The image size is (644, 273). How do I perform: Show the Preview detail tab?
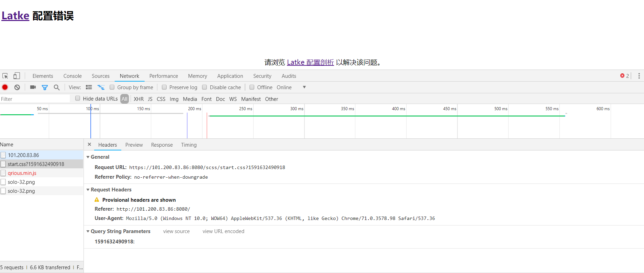134,145
